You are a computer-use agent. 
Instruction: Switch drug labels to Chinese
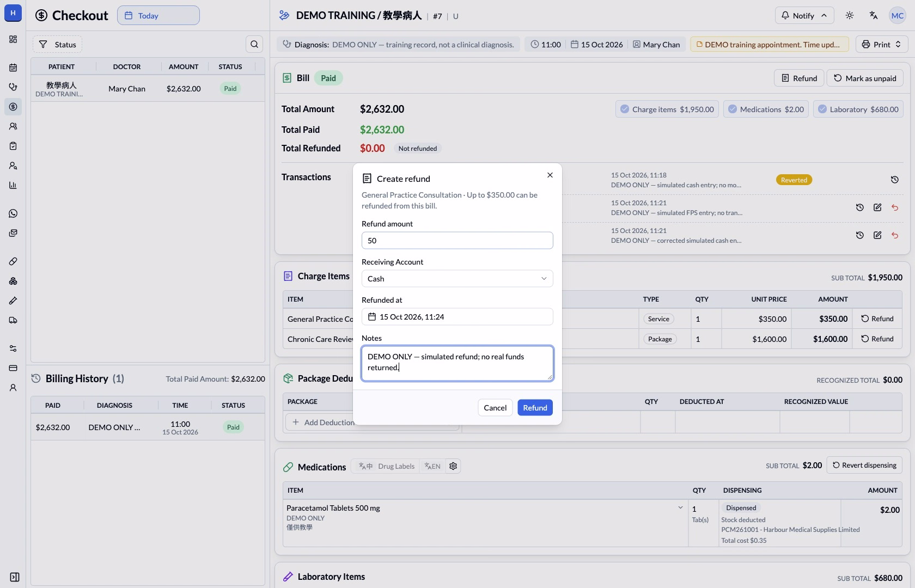click(x=366, y=466)
